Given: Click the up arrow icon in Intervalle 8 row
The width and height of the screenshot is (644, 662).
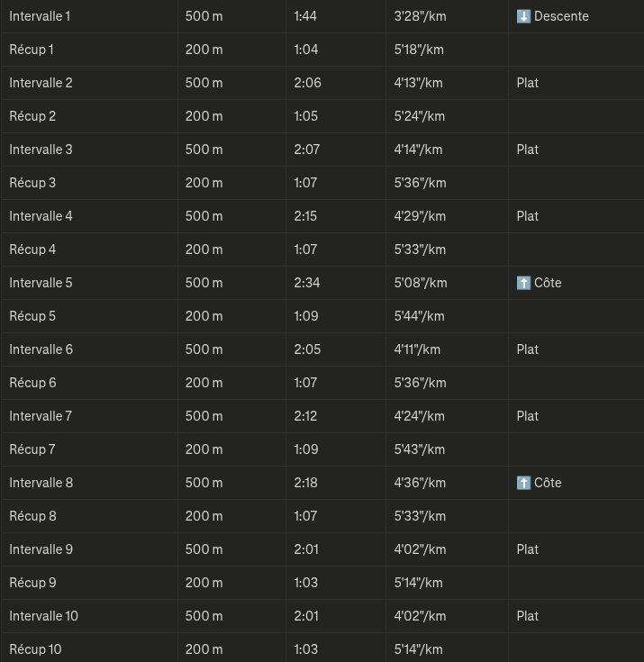Looking at the screenshot, I should pyautogui.click(x=523, y=483).
